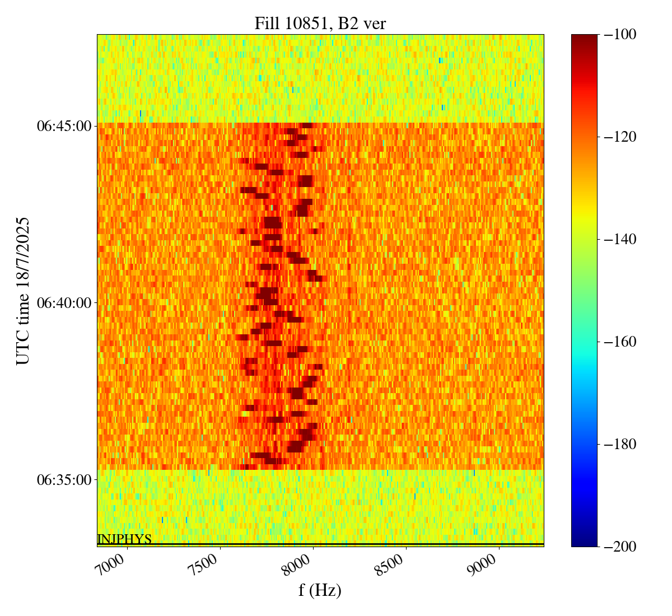The width and height of the screenshot is (672, 616).
Task: Click the −180 colorbar tick label
Action: [620, 444]
